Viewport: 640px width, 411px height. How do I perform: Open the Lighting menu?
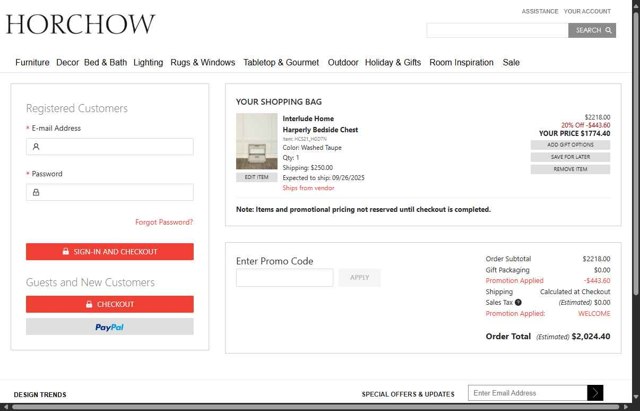click(148, 62)
